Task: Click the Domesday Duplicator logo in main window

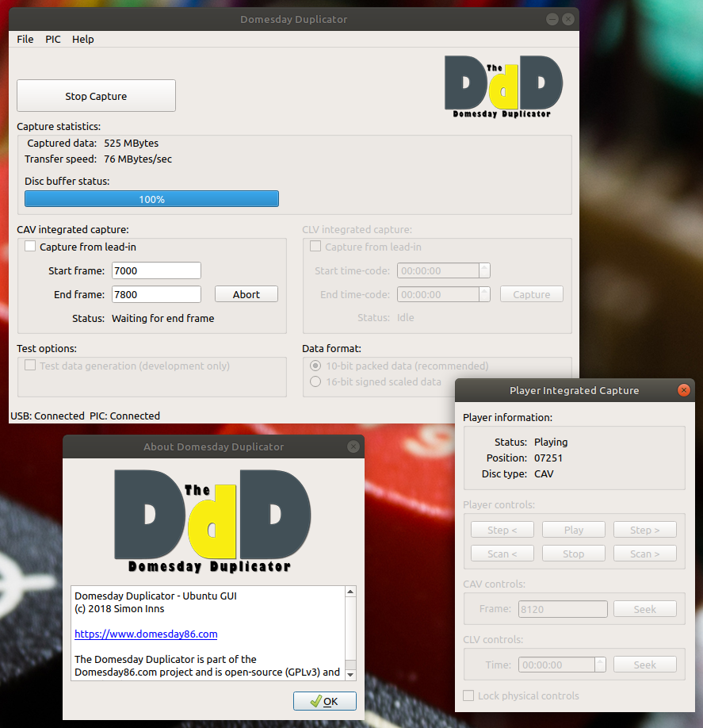Action: tap(503, 86)
